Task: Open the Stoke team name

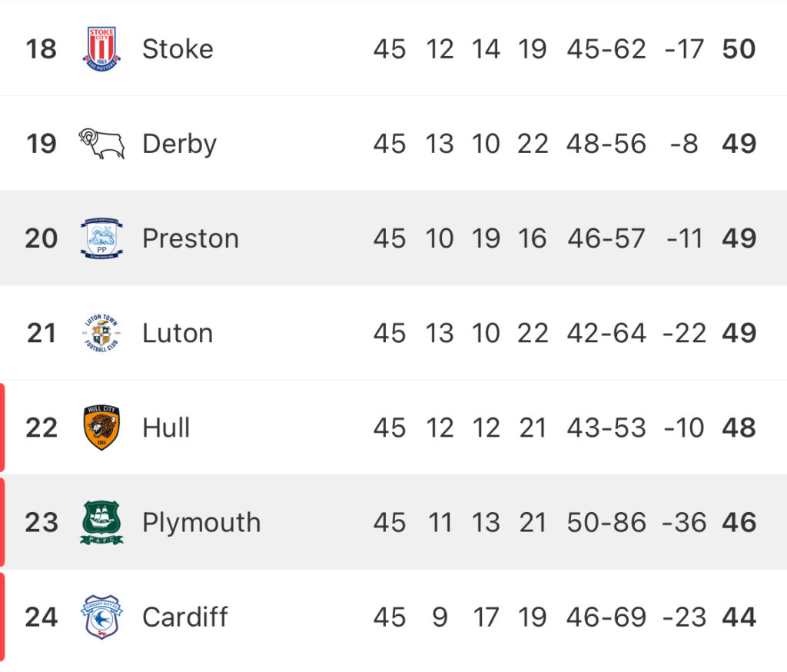Action: (178, 49)
